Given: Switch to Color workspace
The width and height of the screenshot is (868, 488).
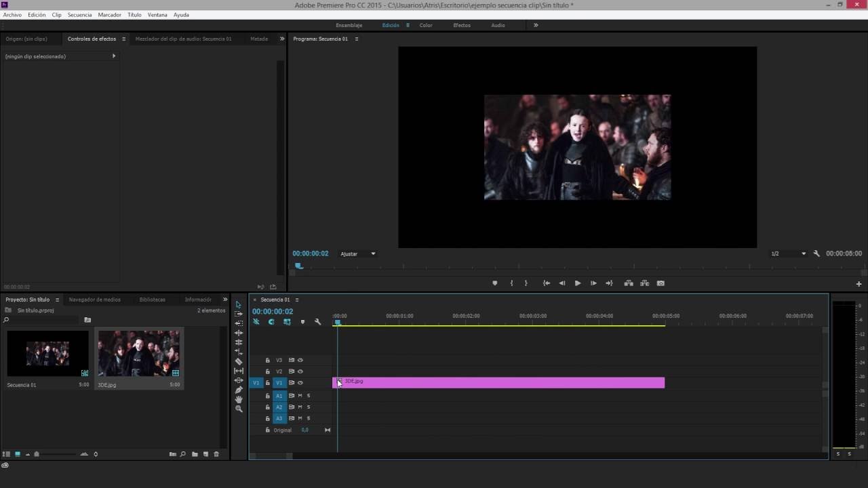Looking at the screenshot, I should click(426, 25).
